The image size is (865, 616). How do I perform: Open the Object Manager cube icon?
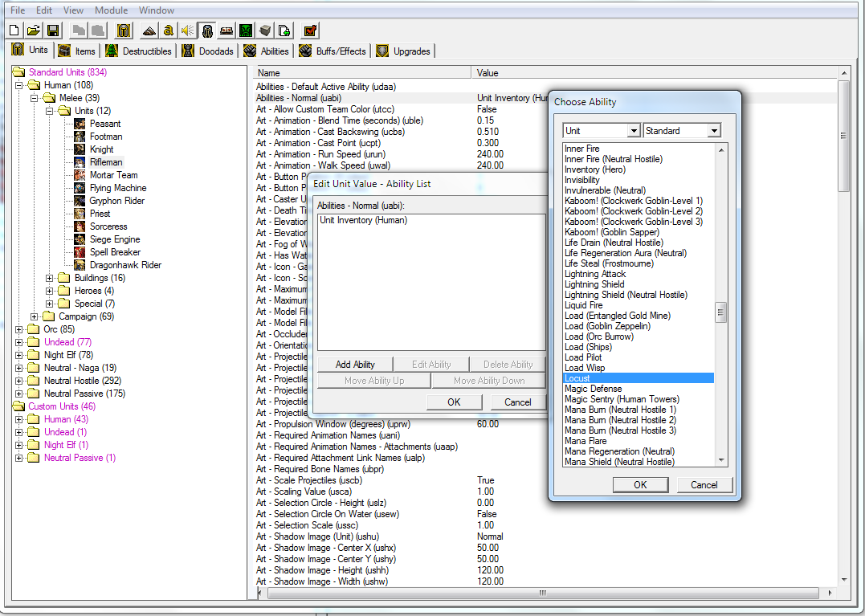265,31
